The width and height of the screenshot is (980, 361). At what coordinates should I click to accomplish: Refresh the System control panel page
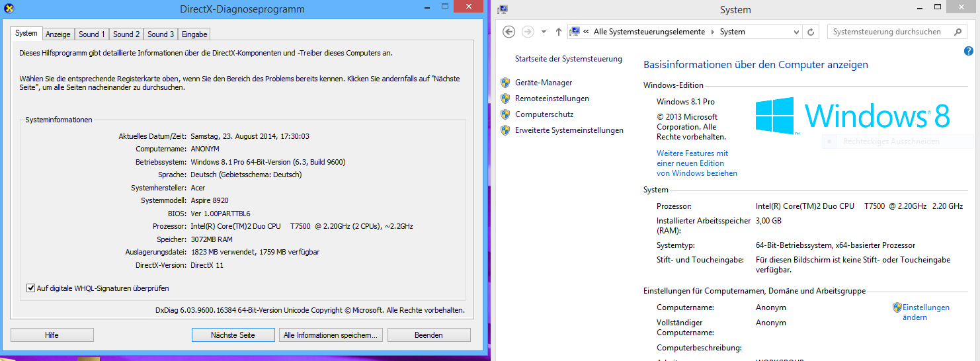pyautogui.click(x=812, y=32)
